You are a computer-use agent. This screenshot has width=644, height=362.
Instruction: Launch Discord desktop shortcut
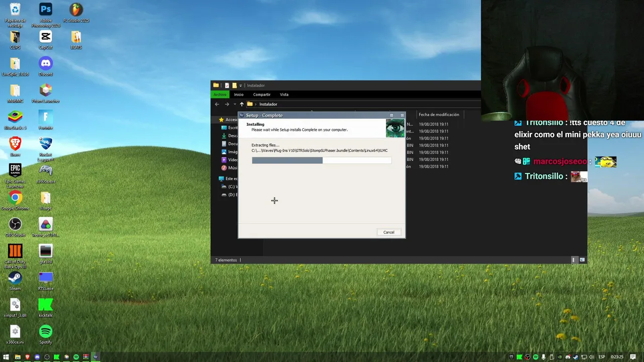tap(45, 67)
